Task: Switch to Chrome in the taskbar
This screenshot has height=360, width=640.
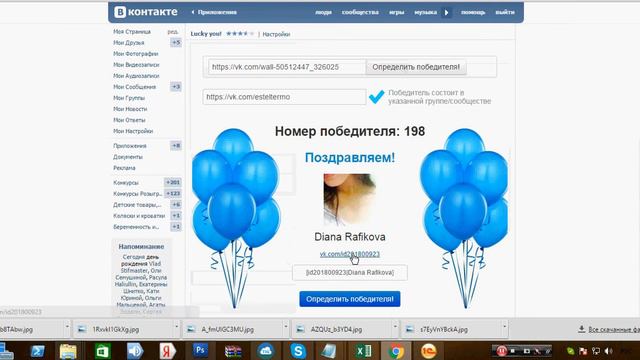Action: [396, 351]
